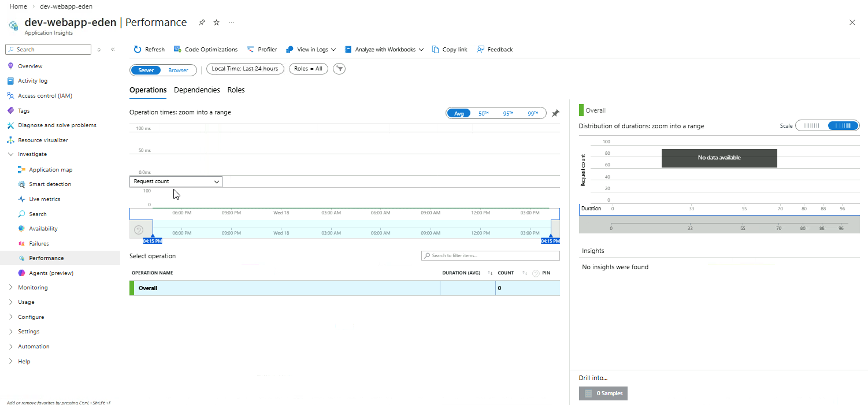The height and width of the screenshot is (405, 868).
Task: Open Code Optimizations from toolbar
Action: pos(206,50)
